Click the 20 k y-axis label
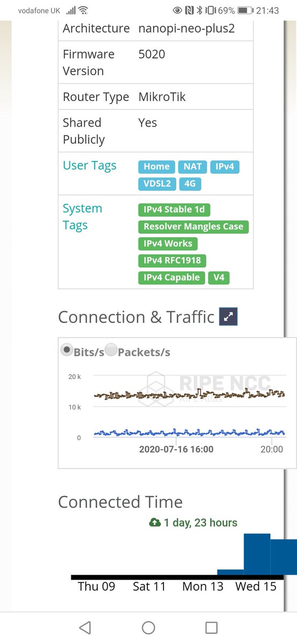Screen dimensions: 297x644 (x=75, y=377)
